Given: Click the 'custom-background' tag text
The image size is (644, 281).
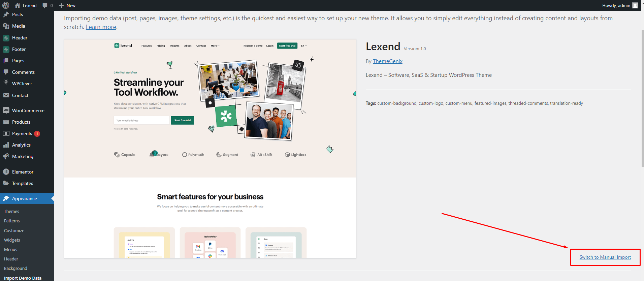Looking at the screenshot, I should point(397,103).
